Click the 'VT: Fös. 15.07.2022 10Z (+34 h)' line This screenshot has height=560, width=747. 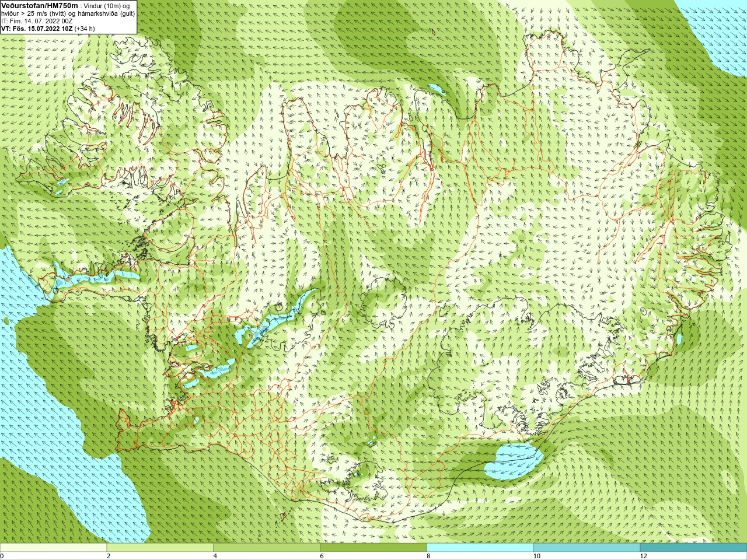[48, 29]
